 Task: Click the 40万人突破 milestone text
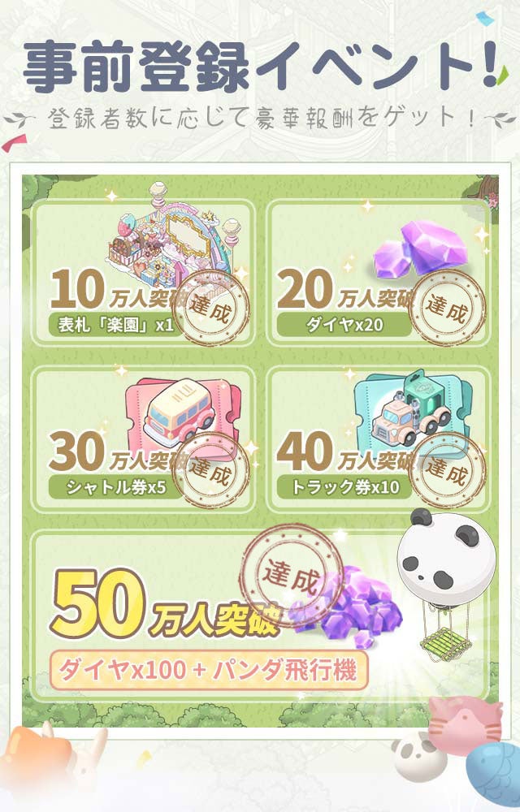pyautogui.click(x=344, y=453)
